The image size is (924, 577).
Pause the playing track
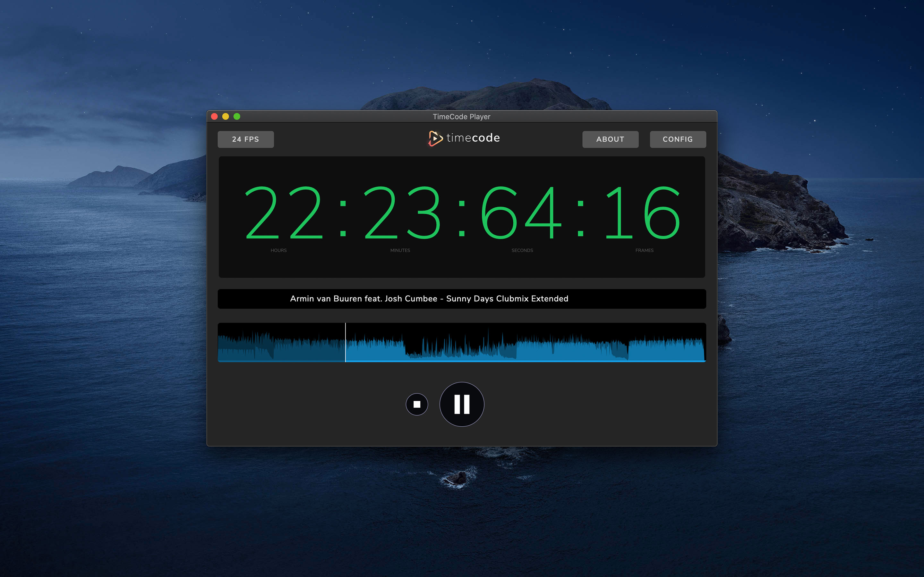(462, 404)
